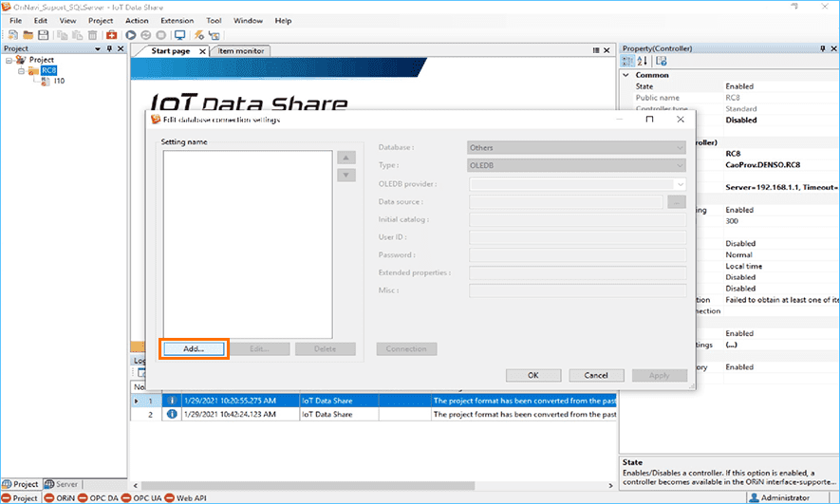Open the View menu
Image resolution: width=840 pixels, height=504 pixels.
pos(67,20)
